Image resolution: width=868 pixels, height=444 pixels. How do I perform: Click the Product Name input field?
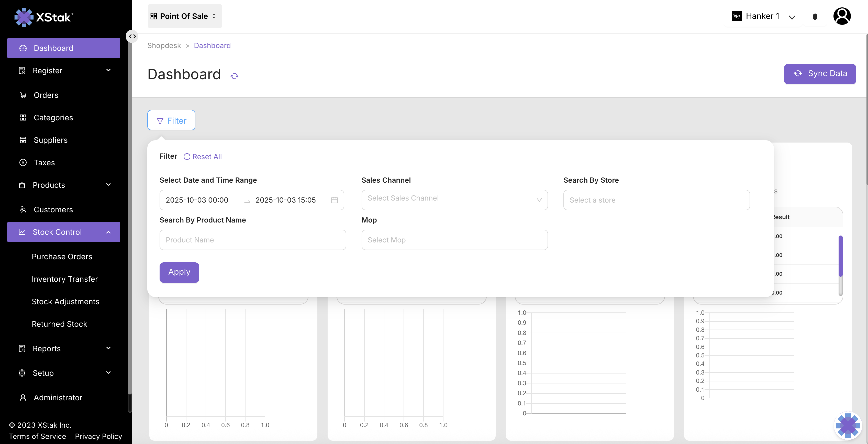click(x=252, y=240)
